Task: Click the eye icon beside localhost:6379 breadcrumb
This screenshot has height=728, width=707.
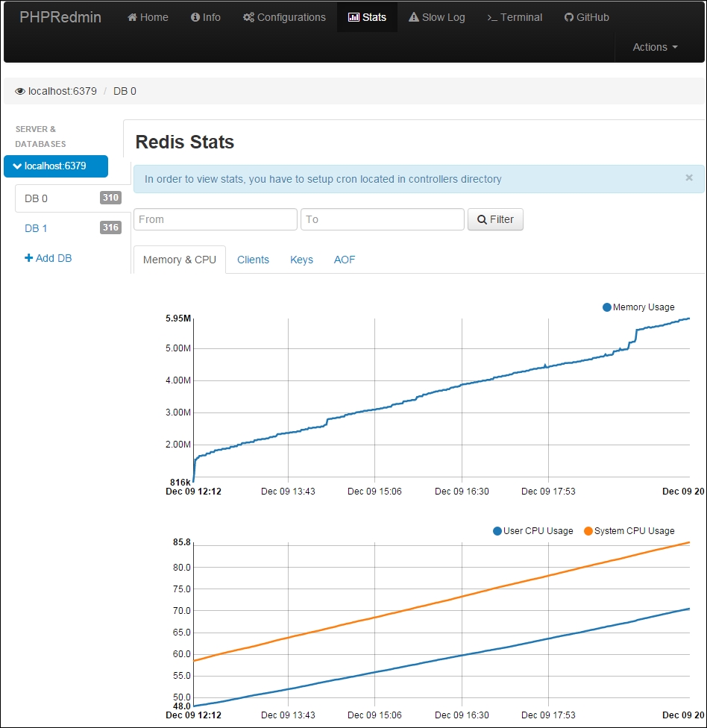Action: pyautogui.click(x=20, y=91)
